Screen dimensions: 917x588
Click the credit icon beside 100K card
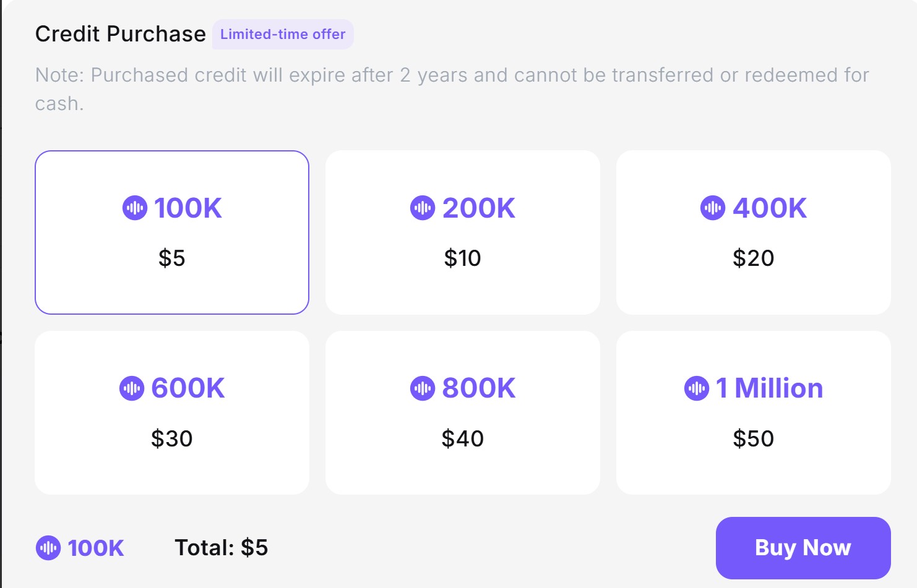point(135,208)
